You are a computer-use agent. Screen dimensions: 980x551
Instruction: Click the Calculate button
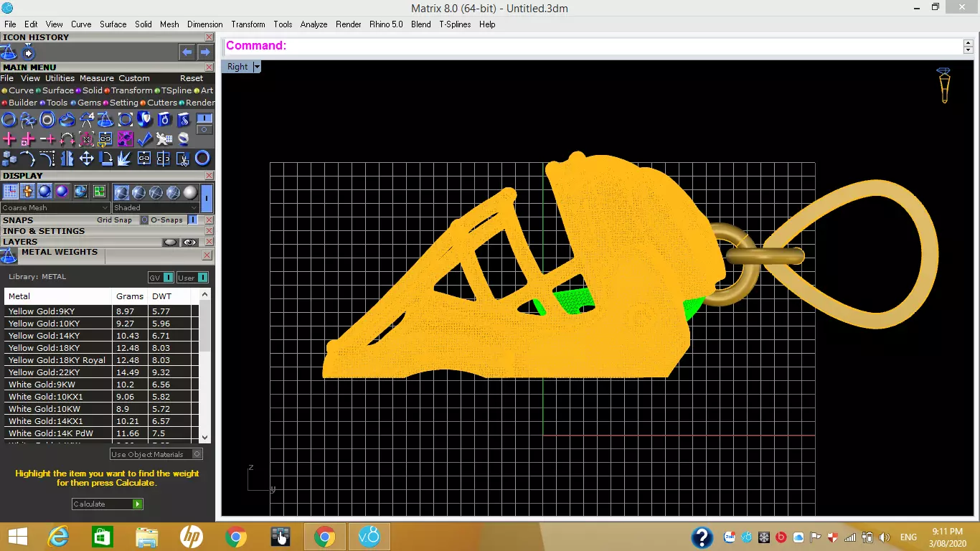pos(108,504)
